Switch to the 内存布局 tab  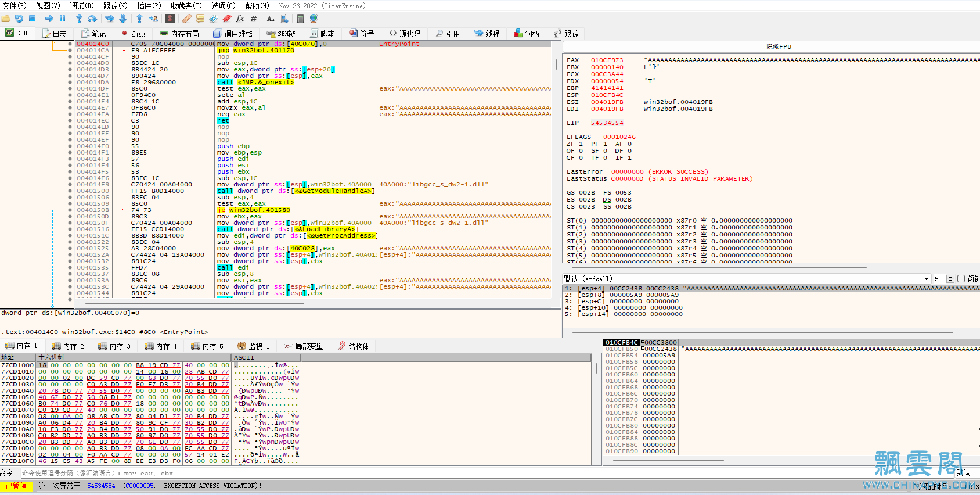tap(179, 34)
